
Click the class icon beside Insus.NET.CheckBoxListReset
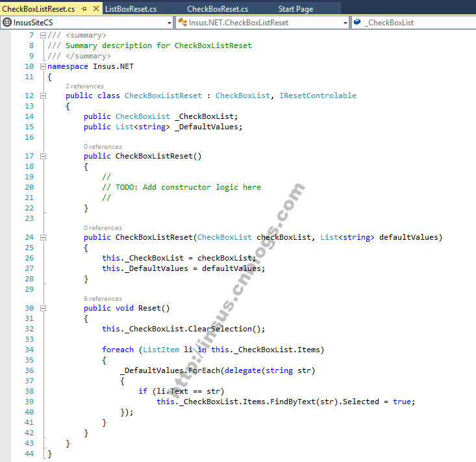pos(182,22)
